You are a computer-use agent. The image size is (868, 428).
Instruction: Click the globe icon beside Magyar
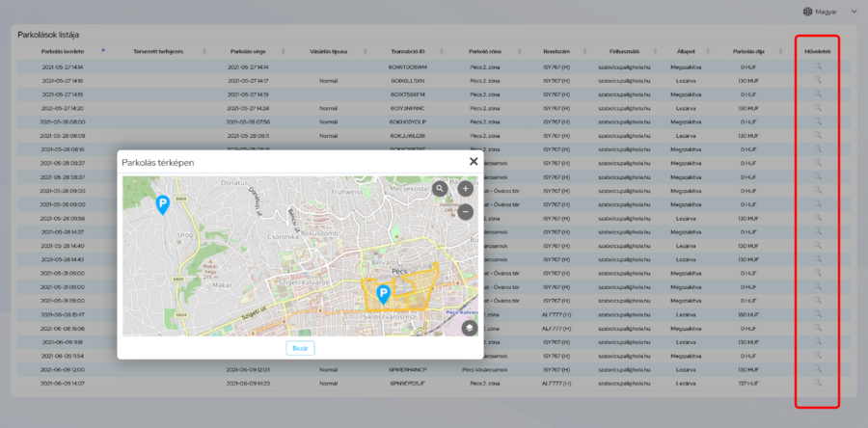pyautogui.click(x=806, y=12)
